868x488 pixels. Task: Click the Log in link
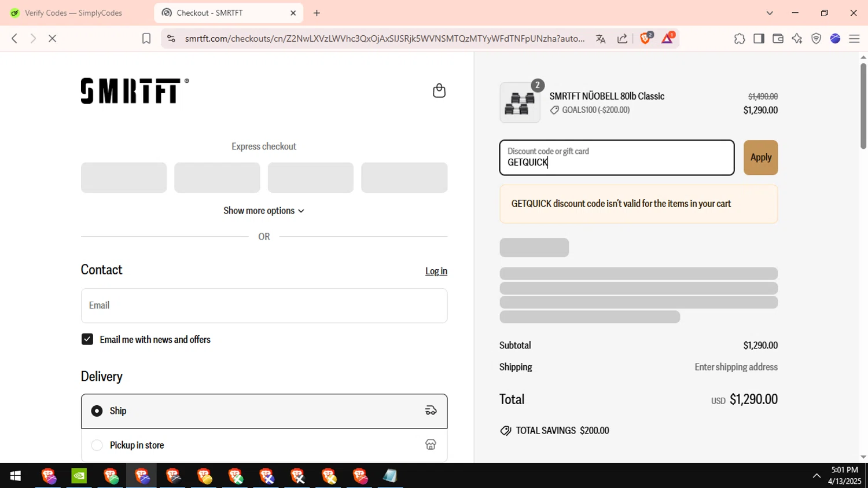tap(436, 271)
